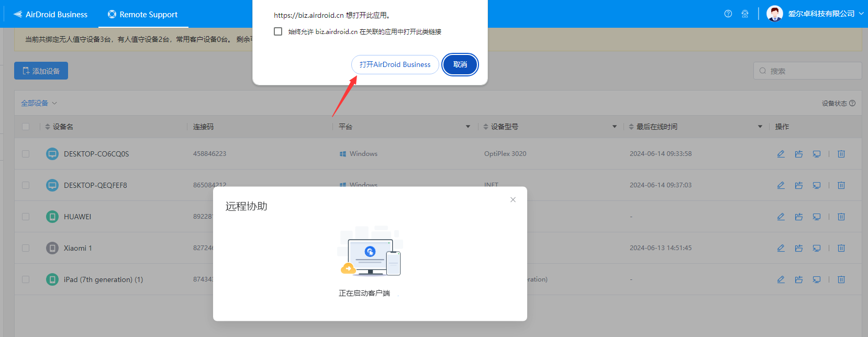The width and height of the screenshot is (868, 337).
Task: Click pencil edit icon in HUAWEI row
Action: tap(781, 217)
